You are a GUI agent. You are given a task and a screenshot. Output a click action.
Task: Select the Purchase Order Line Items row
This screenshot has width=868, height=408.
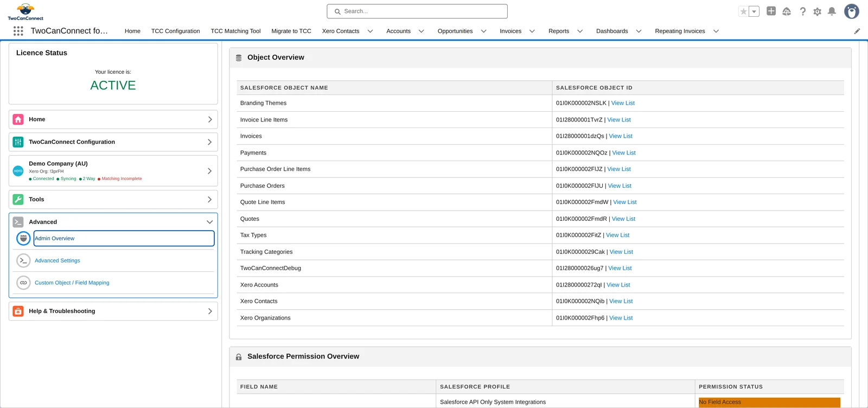[x=540, y=169]
